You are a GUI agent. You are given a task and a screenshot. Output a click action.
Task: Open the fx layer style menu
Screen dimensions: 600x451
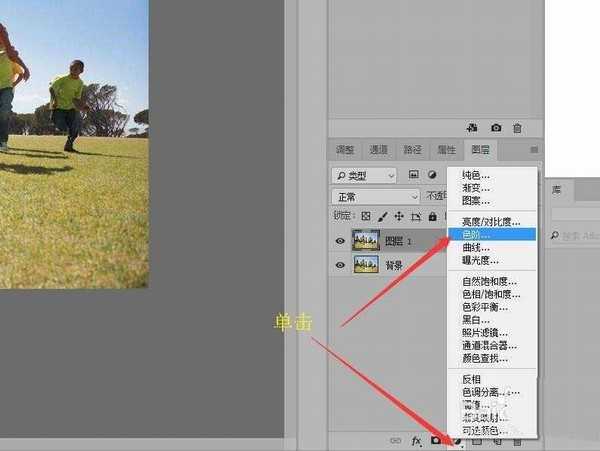[x=416, y=440]
